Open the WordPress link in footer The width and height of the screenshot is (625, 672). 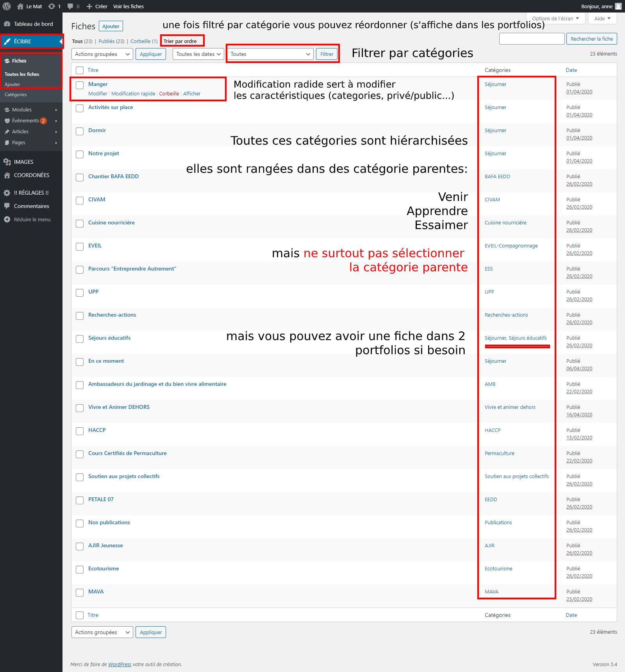point(120,664)
